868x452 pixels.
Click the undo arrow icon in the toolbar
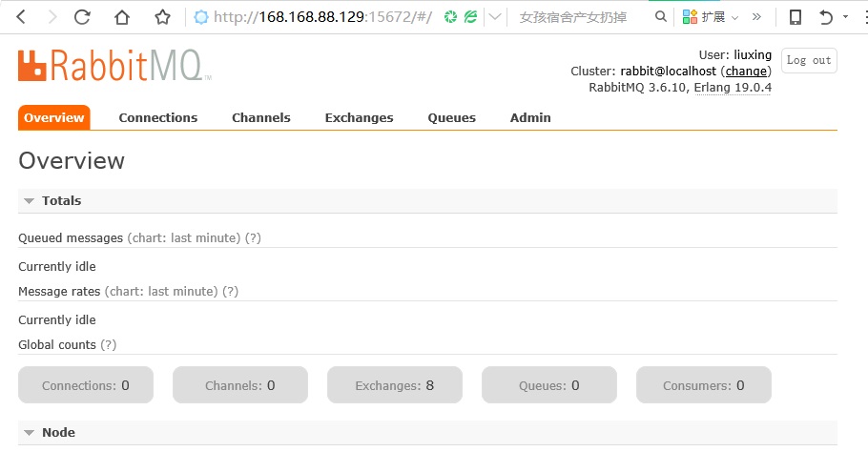click(825, 17)
